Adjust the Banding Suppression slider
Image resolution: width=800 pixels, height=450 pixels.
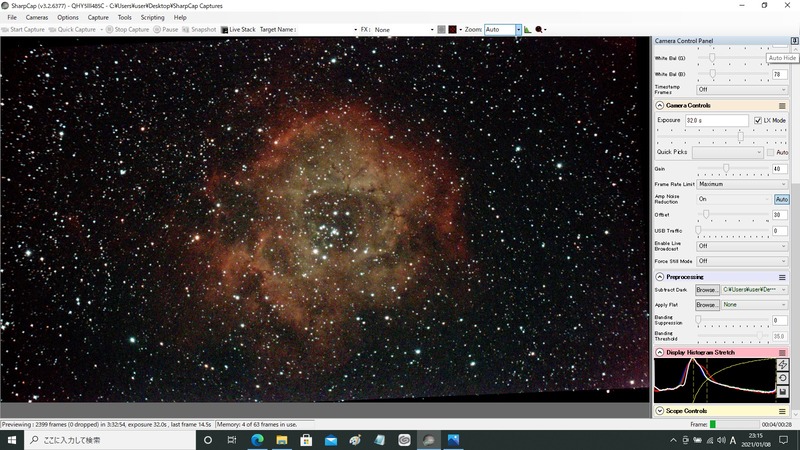point(698,320)
